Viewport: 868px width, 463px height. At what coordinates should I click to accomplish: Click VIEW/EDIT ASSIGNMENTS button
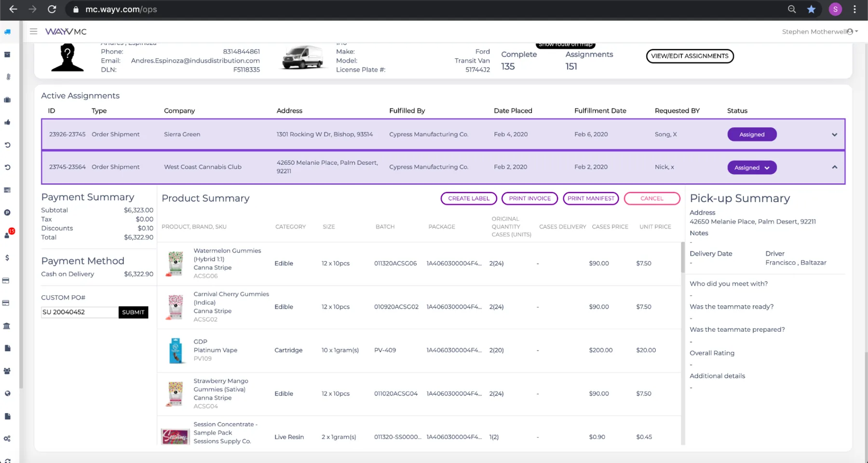(x=690, y=56)
